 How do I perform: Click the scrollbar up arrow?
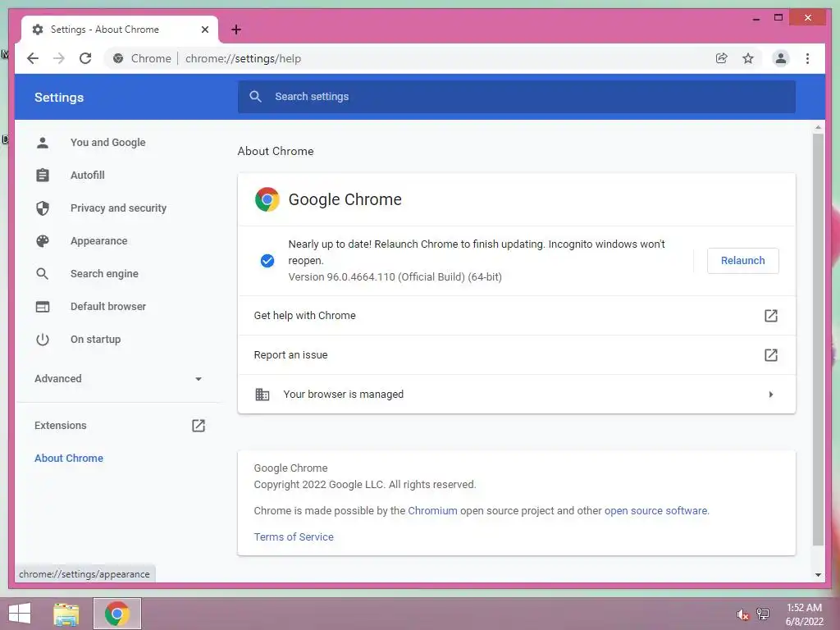click(x=818, y=127)
